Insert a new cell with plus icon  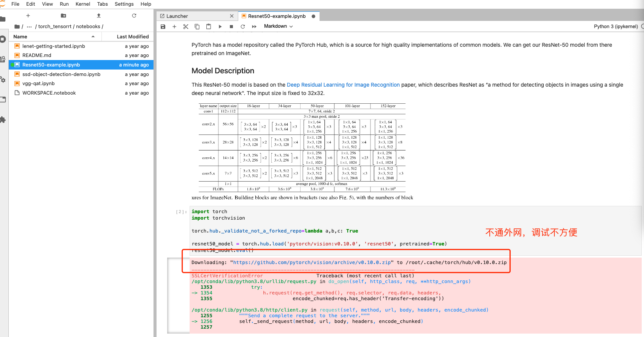click(x=174, y=27)
